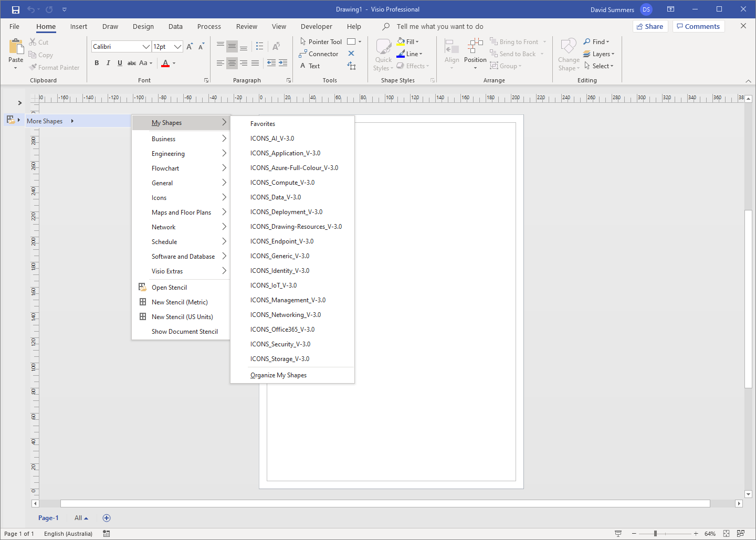Screen dimensions: 756x540
Task: Click Organize My Shapes
Action: [292, 375]
